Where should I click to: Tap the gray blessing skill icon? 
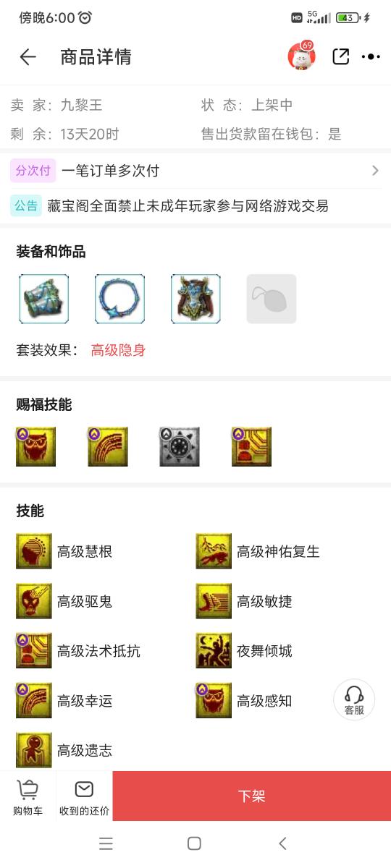[x=180, y=446]
